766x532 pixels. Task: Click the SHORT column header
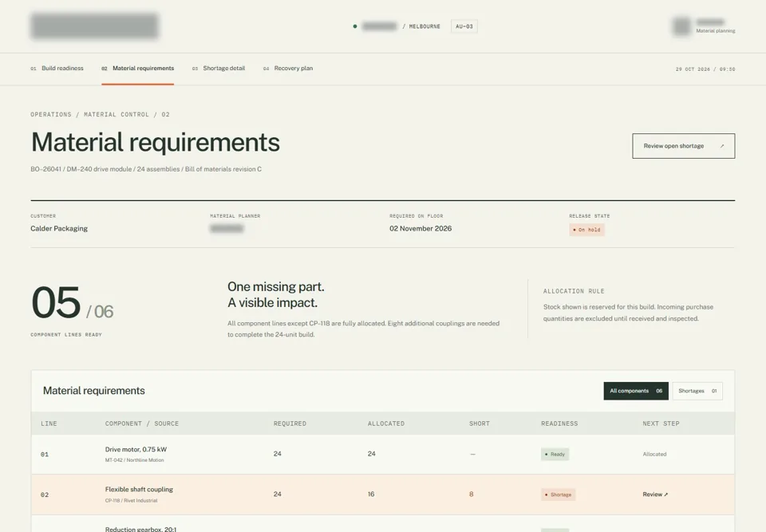[480, 424]
